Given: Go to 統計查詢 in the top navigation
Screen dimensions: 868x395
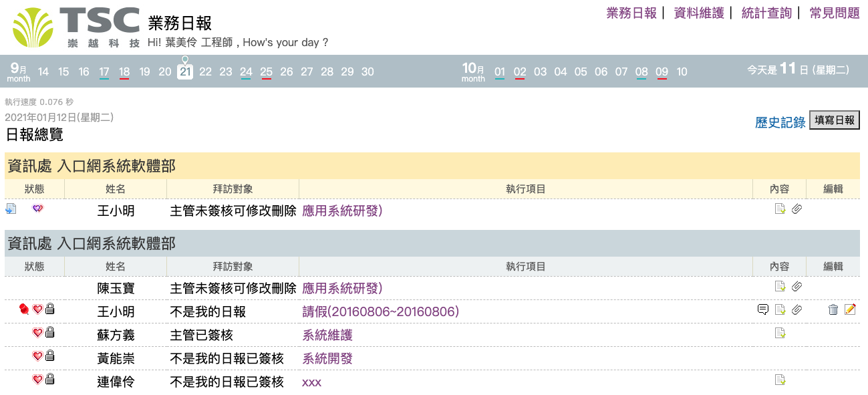Looking at the screenshot, I should point(766,13).
